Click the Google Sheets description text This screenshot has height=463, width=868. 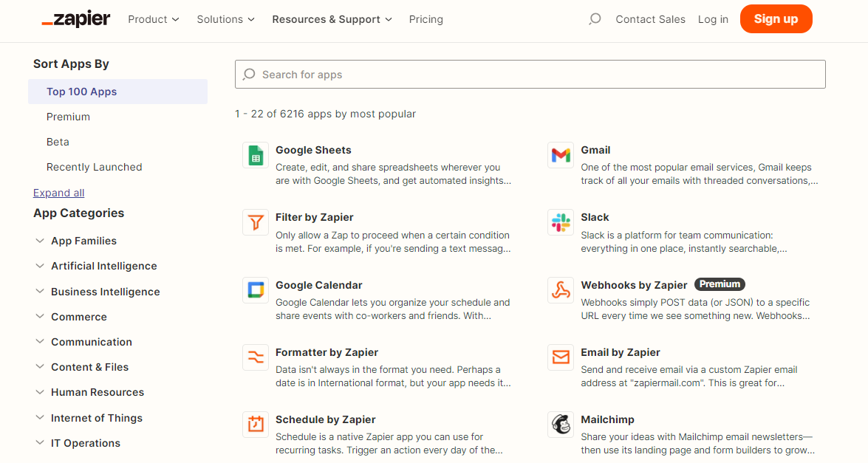click(x=394, y=174)
